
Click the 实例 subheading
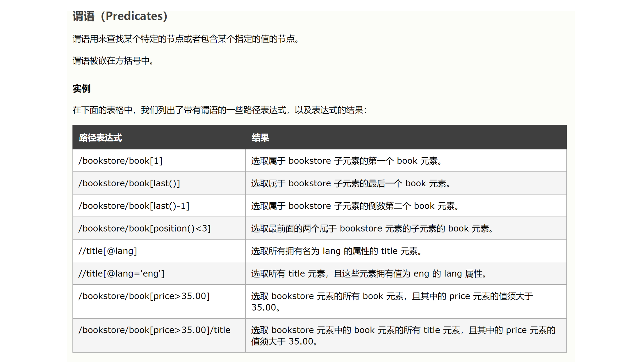tap(82, 88)
